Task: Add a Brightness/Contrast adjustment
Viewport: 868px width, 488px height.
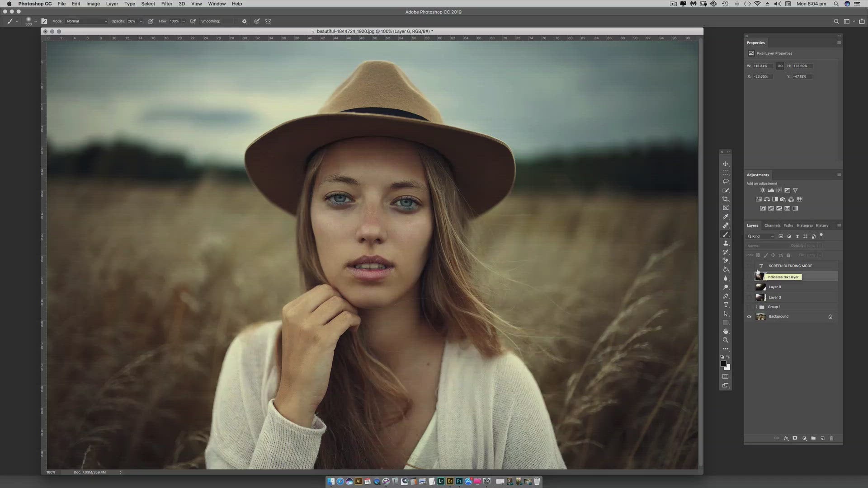Action: (763, 190)
